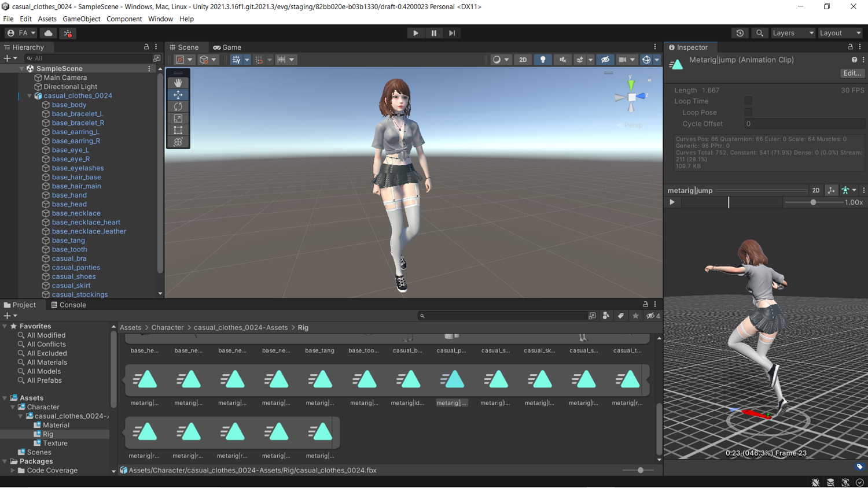Toggle 2D mode in Scene view
868x488 pixels.
pos(523,60)
